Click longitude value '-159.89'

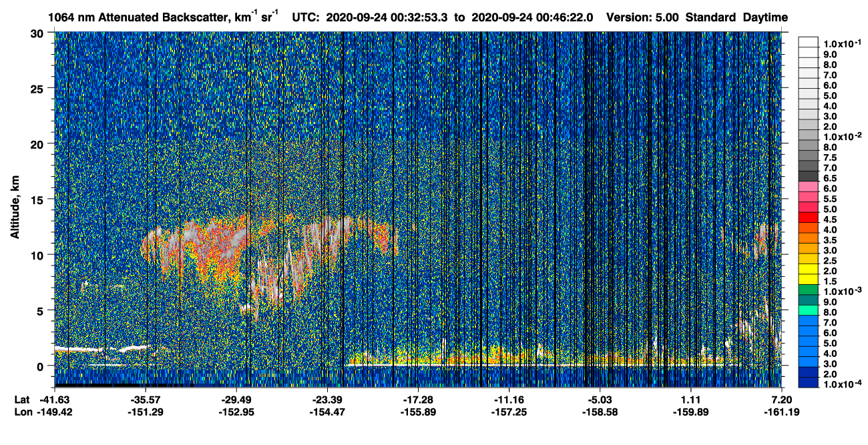click(690, 412)
